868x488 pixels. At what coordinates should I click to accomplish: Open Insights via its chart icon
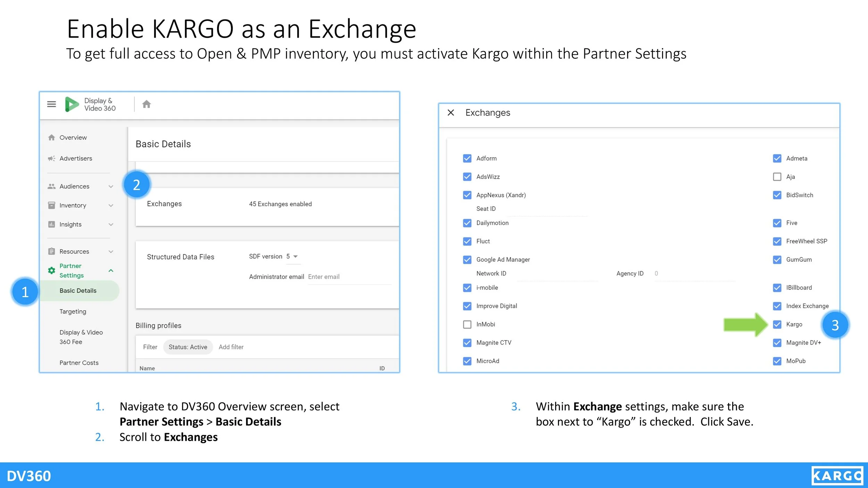click(51, 224)
